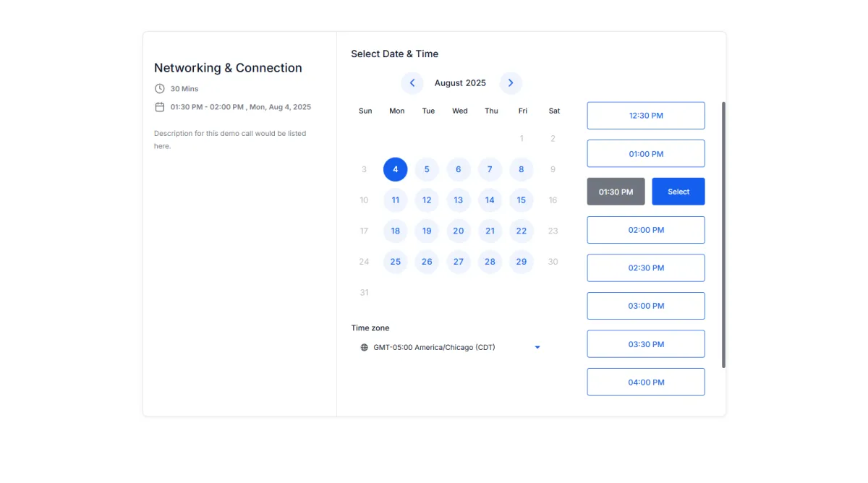Click the August 2025 month label
Screen dimensions: 868x483
pyautogui.click(x=460, y=83)
